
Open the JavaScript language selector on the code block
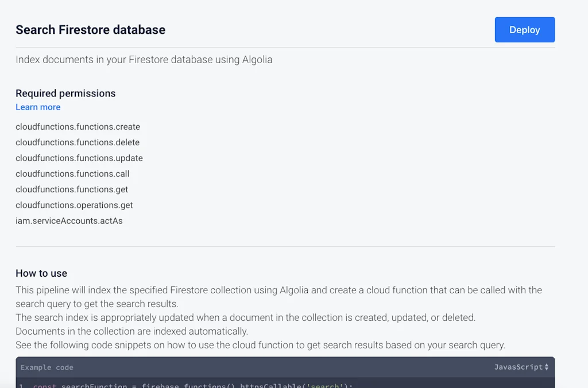click(519, 367)
